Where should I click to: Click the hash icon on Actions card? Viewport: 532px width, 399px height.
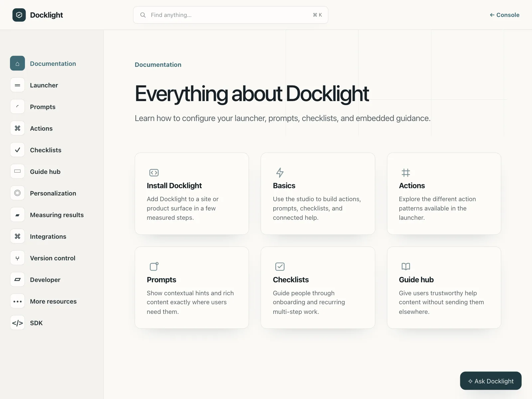click(x=406, y=173)
